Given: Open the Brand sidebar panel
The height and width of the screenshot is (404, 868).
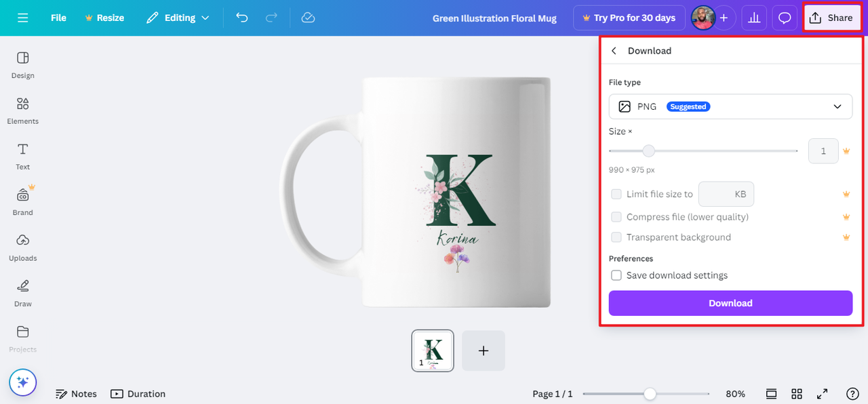Looking at the screenshot, I should pyautogui.click(x=23, y=201).
